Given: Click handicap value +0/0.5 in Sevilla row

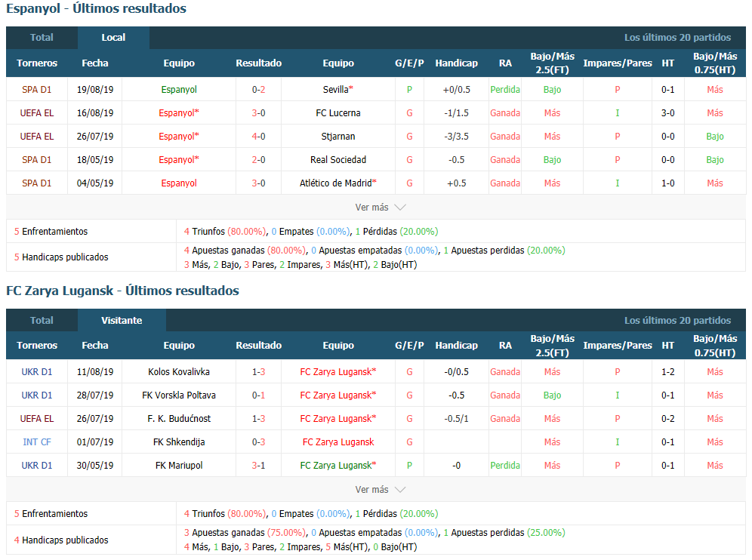Looking at the screenshot, I should [457, 90].
